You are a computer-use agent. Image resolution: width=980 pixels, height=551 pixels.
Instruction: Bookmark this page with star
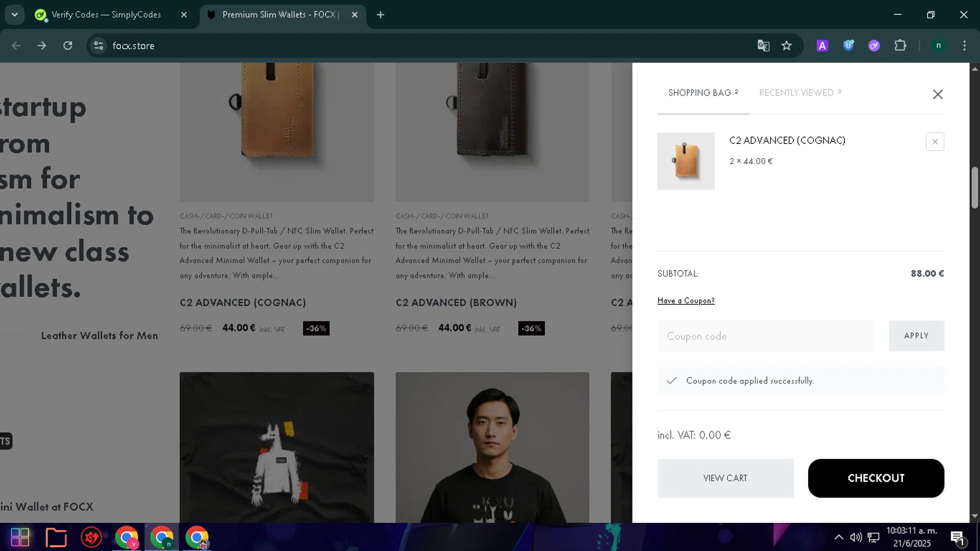click(787, 46)
